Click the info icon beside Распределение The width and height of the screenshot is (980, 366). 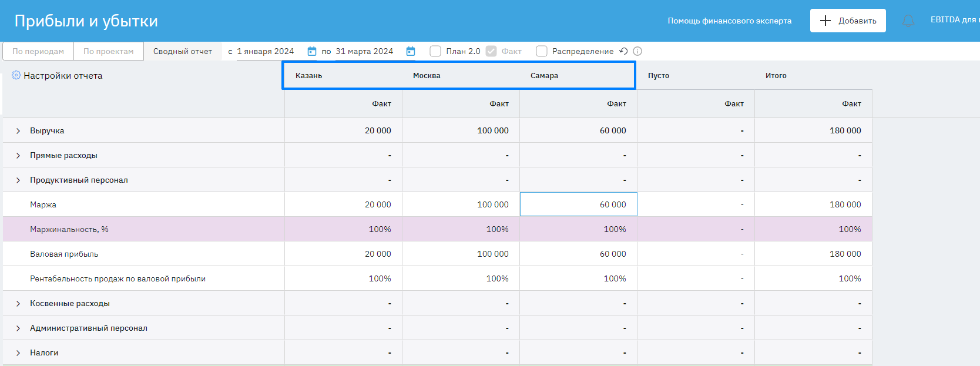pyautogui.click(x=637, y=51)
